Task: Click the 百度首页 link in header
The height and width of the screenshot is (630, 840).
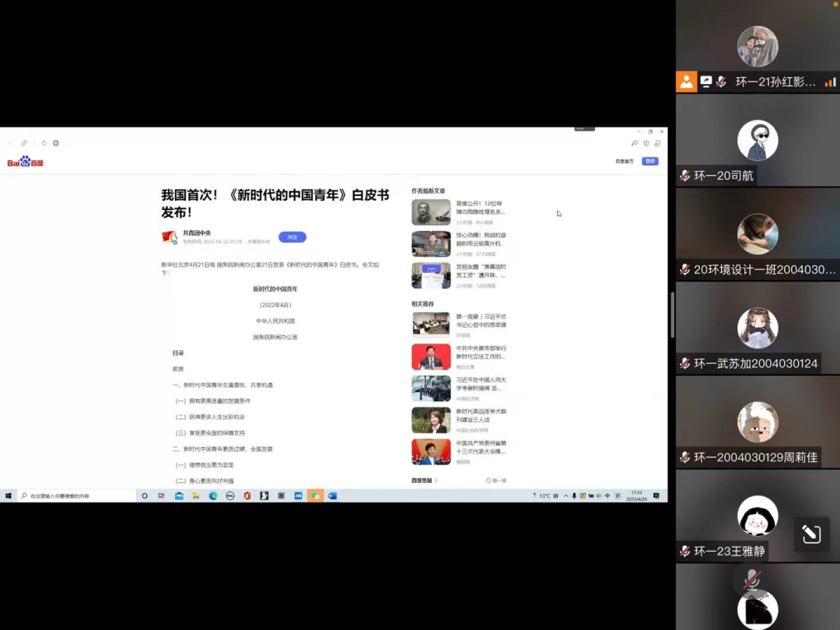Action: click(624, 161)
